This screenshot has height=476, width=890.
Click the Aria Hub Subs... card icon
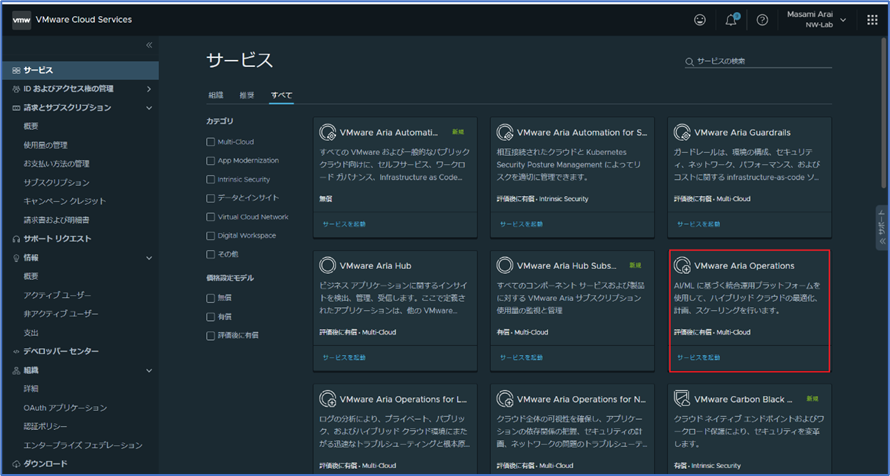(x=505, y=266)
